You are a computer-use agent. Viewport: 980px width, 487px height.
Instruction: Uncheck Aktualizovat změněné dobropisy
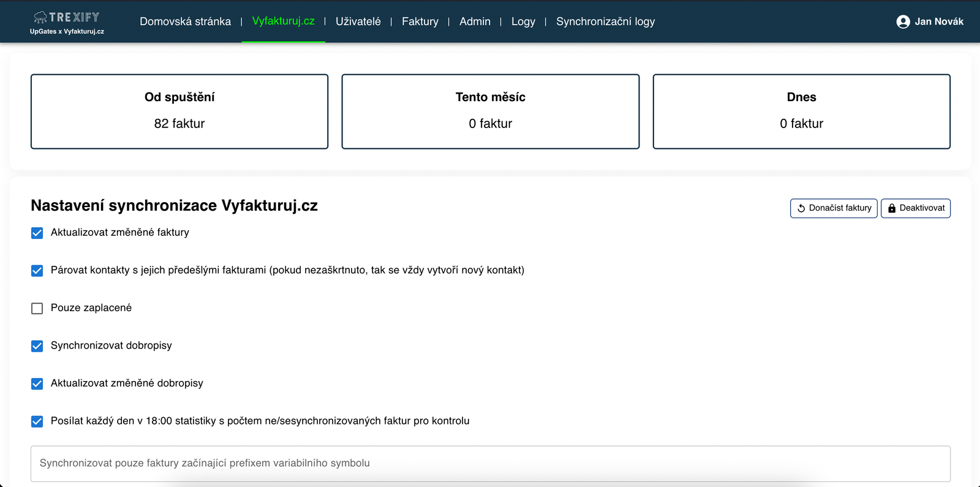click(x=37, y=383)
